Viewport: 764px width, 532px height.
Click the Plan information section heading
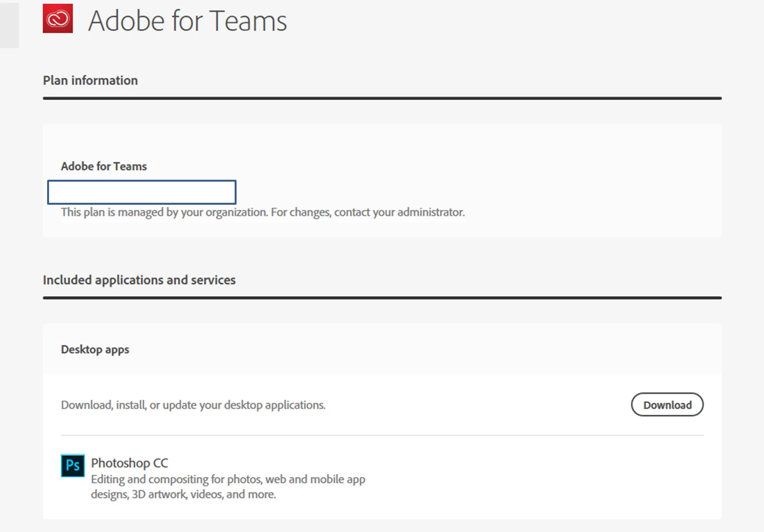(90, 80)
